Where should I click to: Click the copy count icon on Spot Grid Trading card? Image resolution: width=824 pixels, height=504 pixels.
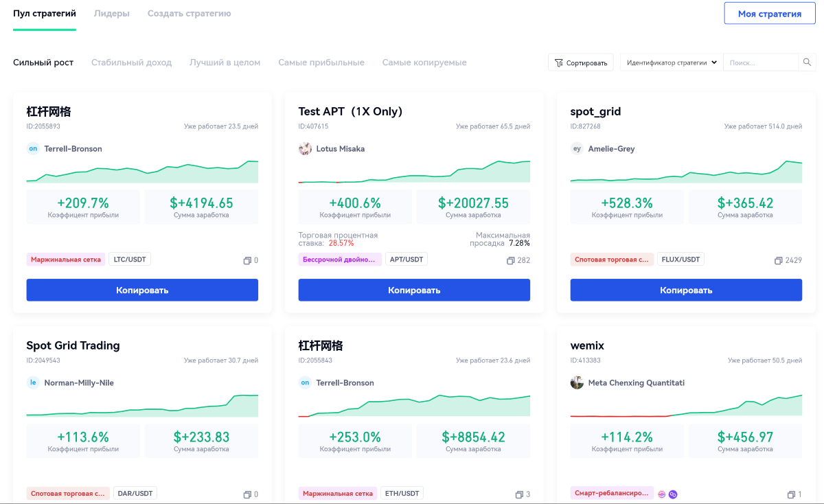(x=247, y=495)
